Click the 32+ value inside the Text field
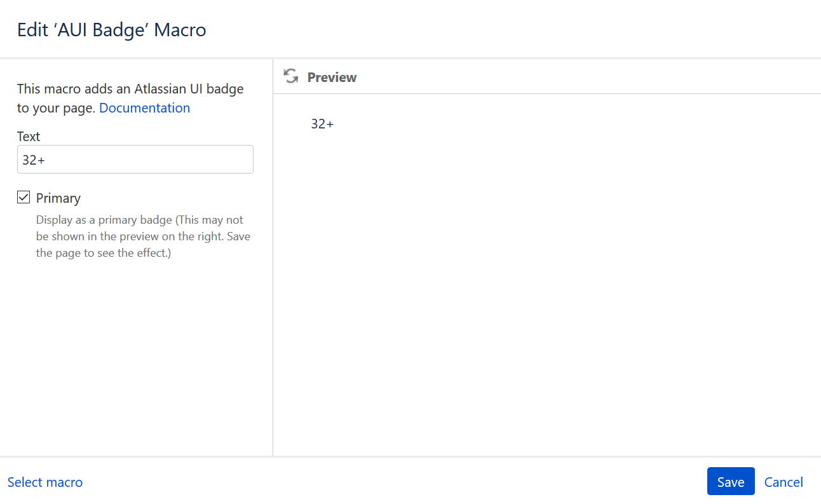Image resolution: width=821 pixels, height=504 pixels. (34, 160)
